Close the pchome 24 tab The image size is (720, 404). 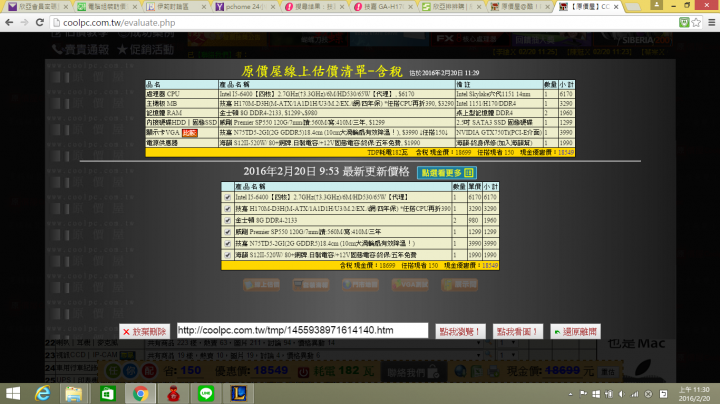[273, 7]
